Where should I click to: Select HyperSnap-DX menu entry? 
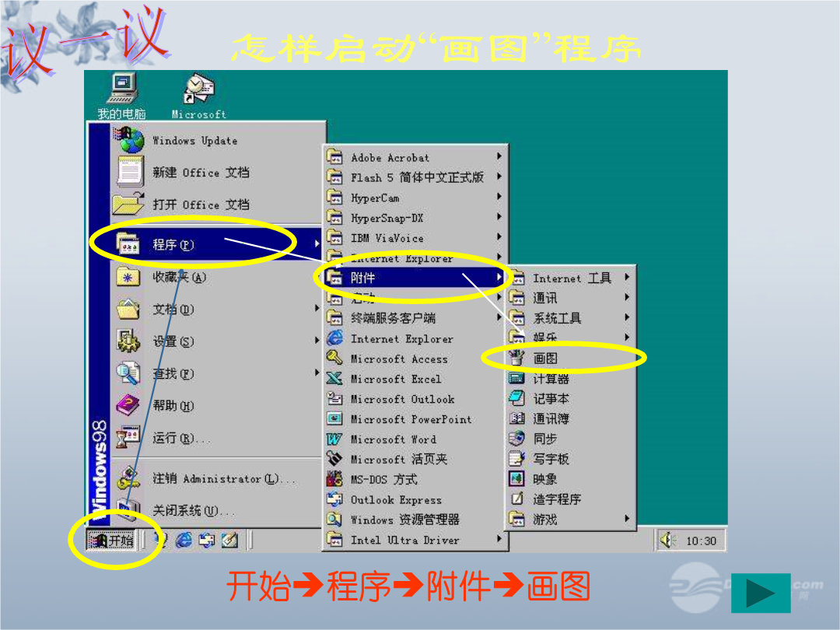click(x=415, y=218)
